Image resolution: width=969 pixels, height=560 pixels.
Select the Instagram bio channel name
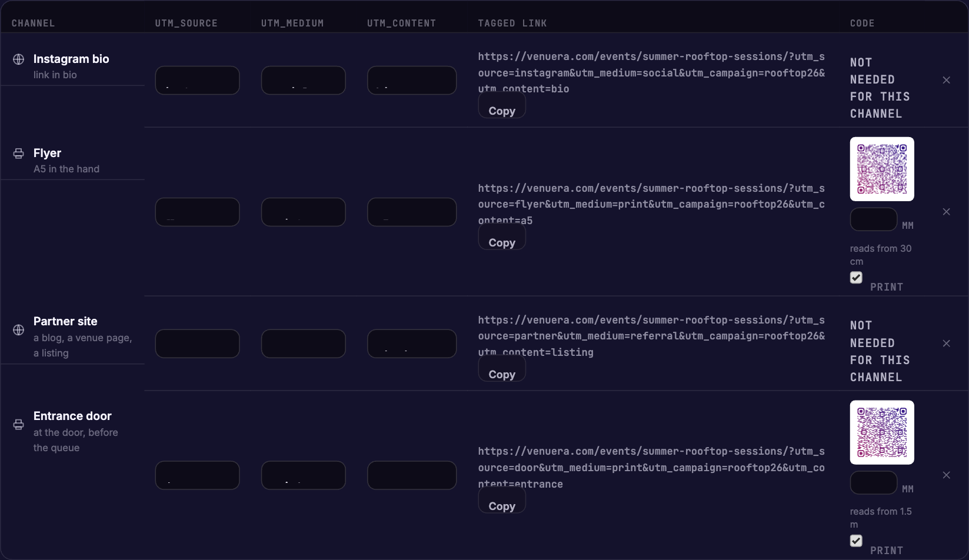(71, 59)
